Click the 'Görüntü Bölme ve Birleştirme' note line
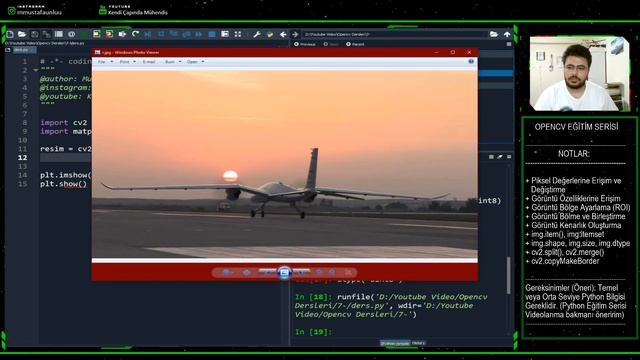Viewport: 640px width, 360px height. [x=578, y=216]
